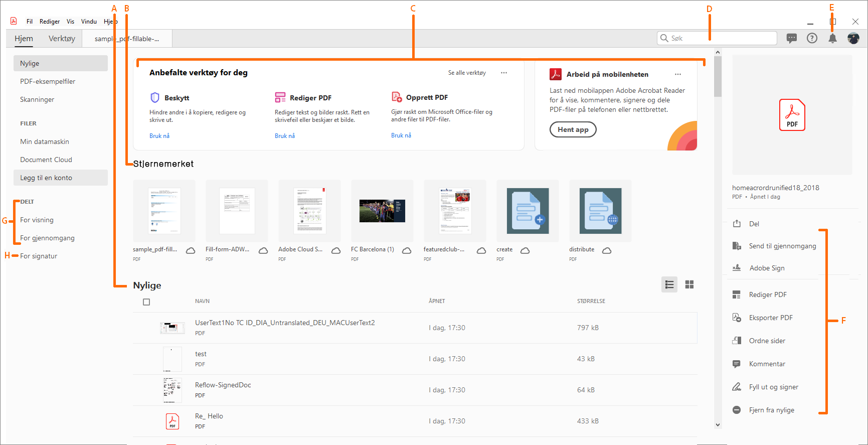Sort list by STØRRELSE column header
868x445 pixels.
point(591,301)
